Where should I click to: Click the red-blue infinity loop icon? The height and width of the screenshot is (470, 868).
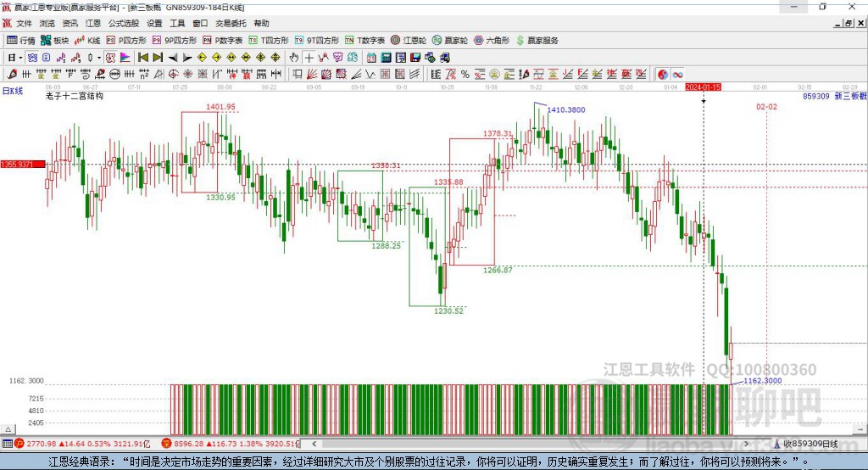pyautogui.click(x=677, y=75)
